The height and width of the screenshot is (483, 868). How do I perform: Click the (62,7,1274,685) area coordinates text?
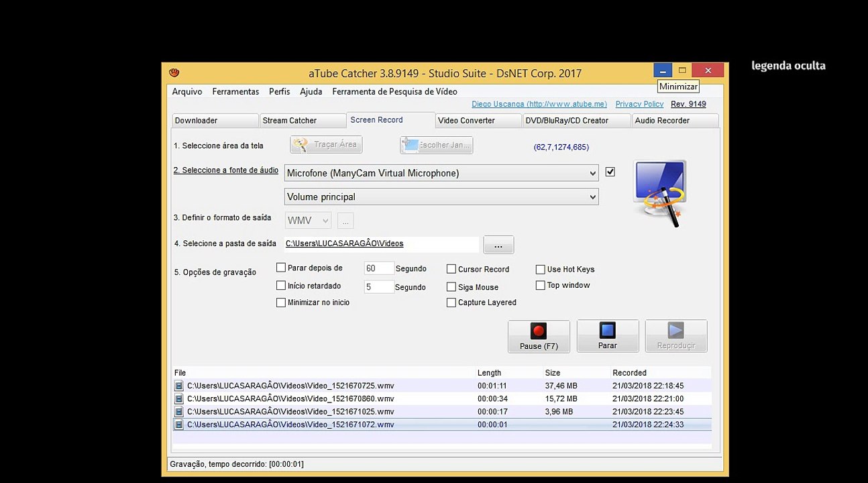point(561,147)
